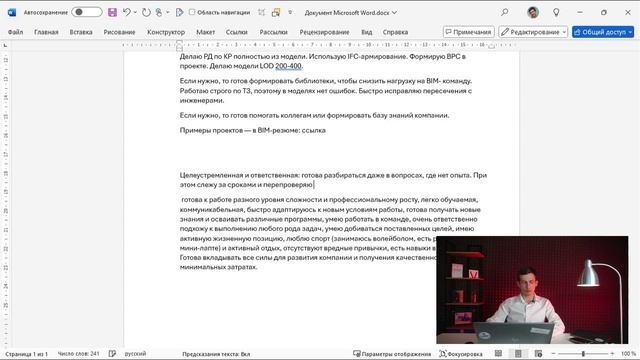This screenshot has width=640, height=360.
Task: Switch to Read Mode view icon
Action: tap(498, 353)
